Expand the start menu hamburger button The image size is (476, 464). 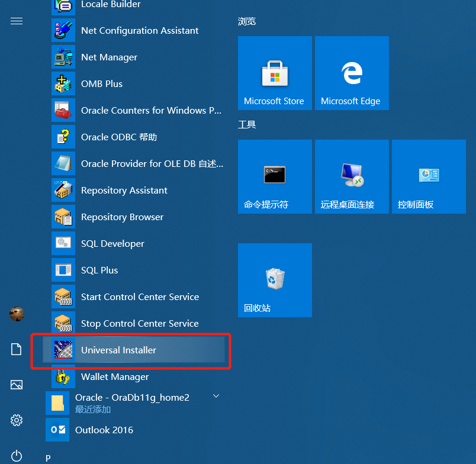click(17, 21)
